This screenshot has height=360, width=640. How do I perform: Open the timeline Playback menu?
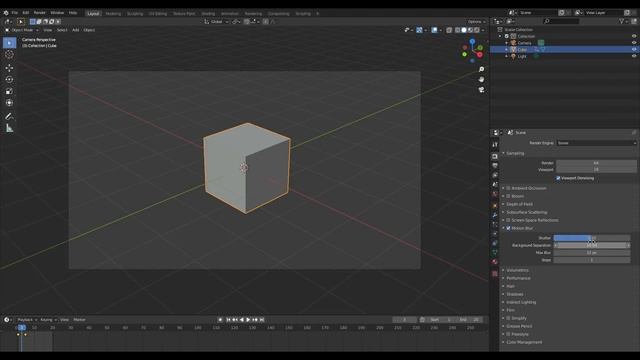[x=26, y=320]
